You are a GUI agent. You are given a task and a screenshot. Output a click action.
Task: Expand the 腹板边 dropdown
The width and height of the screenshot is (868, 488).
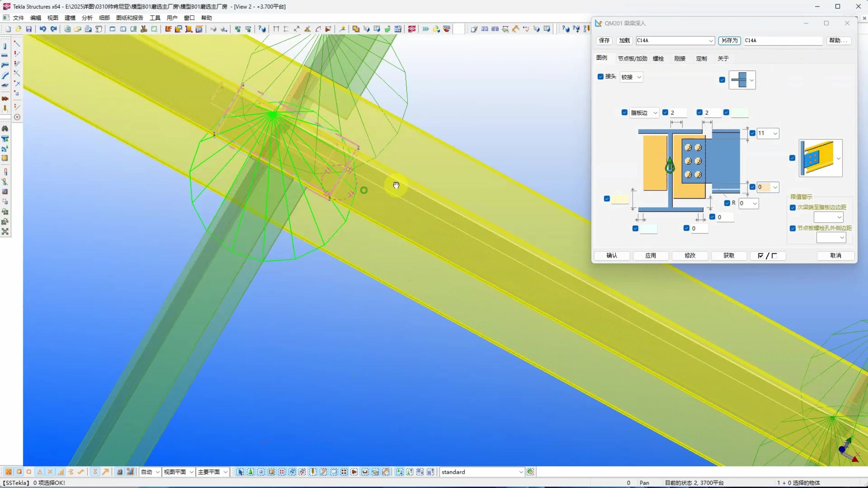(644, 113)
